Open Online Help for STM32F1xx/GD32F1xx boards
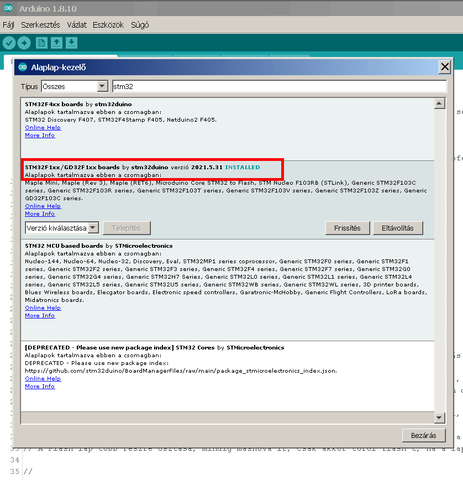463x480 pixels. pos(43,206)
